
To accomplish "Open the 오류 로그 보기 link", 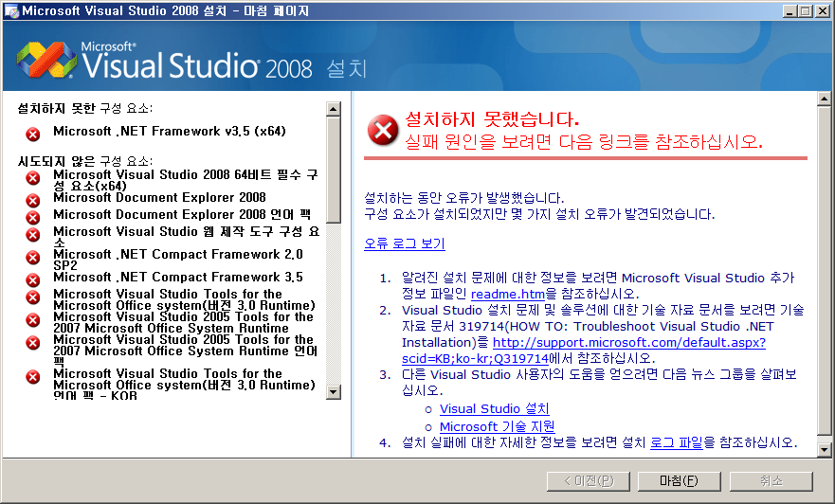I will click(x=404, y=243).
